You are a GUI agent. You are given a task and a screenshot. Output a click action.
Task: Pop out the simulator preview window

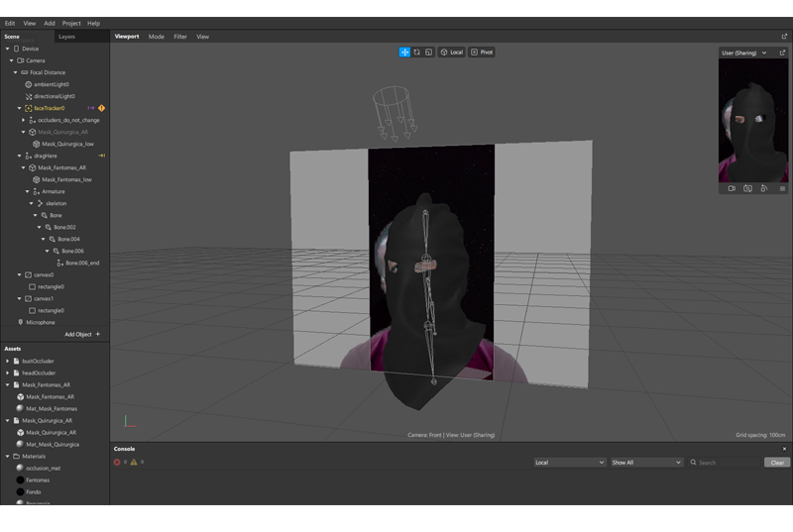click(x=782, y=53)
